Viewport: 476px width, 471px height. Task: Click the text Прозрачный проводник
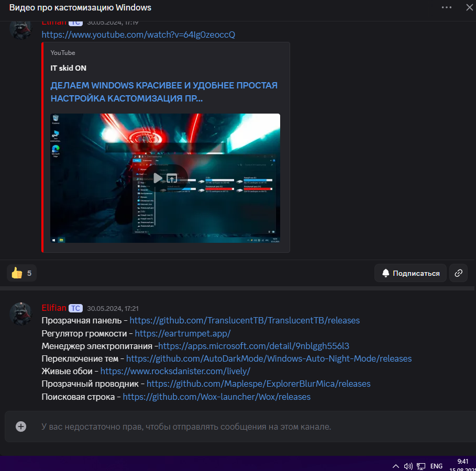90,384
